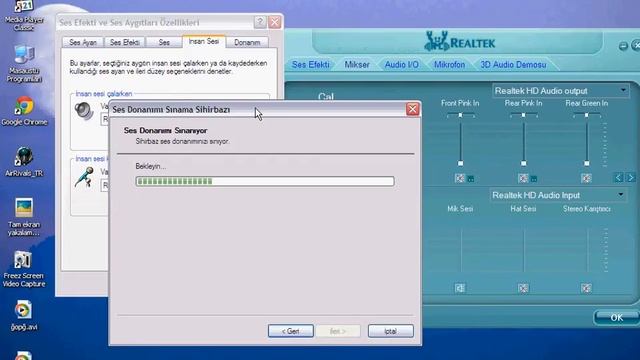This screenshot has height=360, width=640.
Task: Toggle mute icon under Hat Sesi
Action: coord(523,288)
